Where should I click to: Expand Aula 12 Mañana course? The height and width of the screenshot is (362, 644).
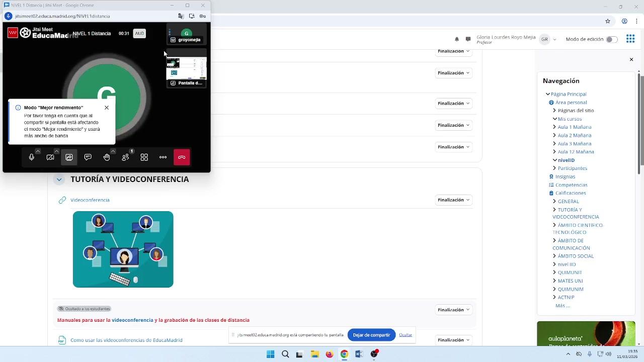(x=554, y=152)
